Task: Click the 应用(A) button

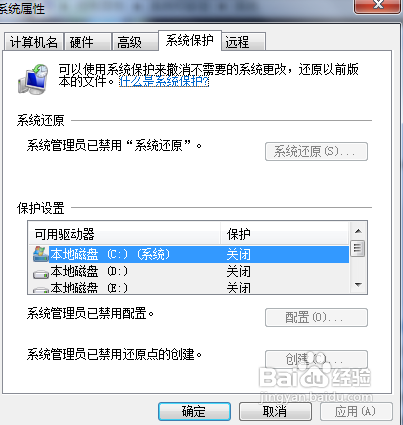Action: pos(356,411)
